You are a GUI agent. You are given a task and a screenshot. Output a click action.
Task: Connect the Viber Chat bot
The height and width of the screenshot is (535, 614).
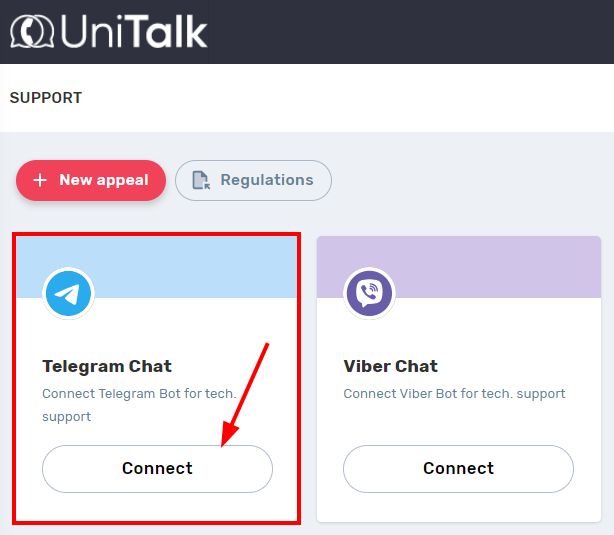pyautogui.click(x=458, y=468)
